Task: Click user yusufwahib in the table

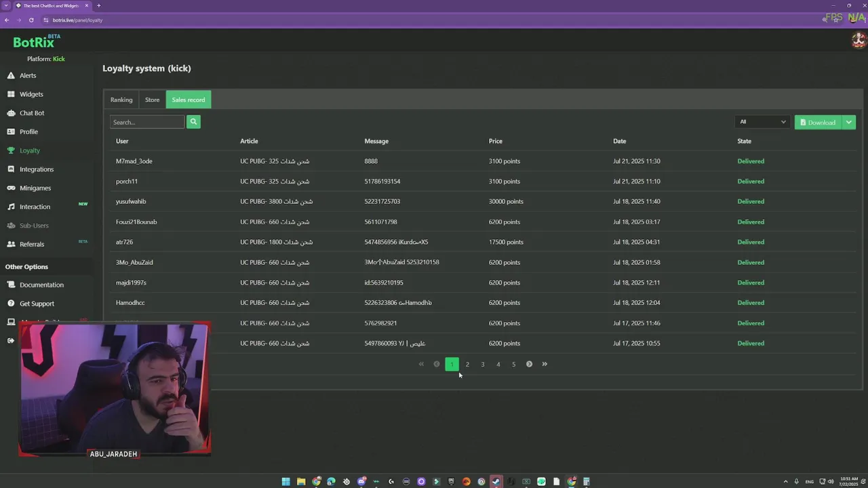Action: (131, 201)
